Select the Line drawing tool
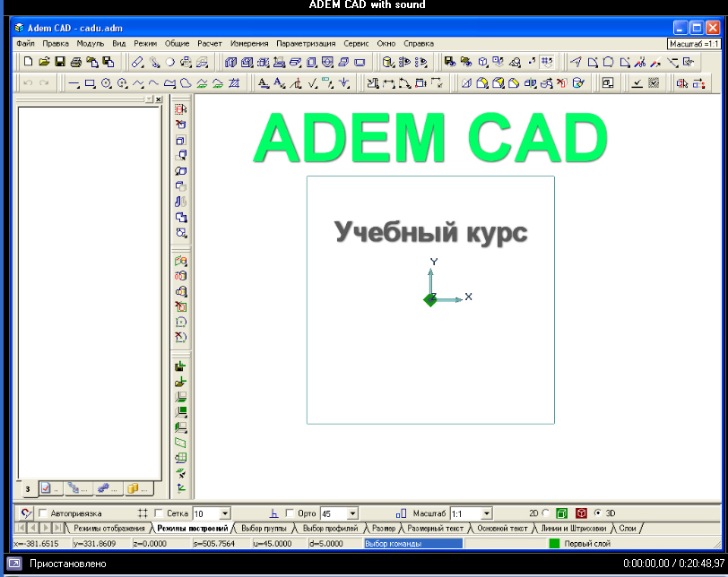The width and height of the screenshot is (728, 577). click(x=74, y=83)
